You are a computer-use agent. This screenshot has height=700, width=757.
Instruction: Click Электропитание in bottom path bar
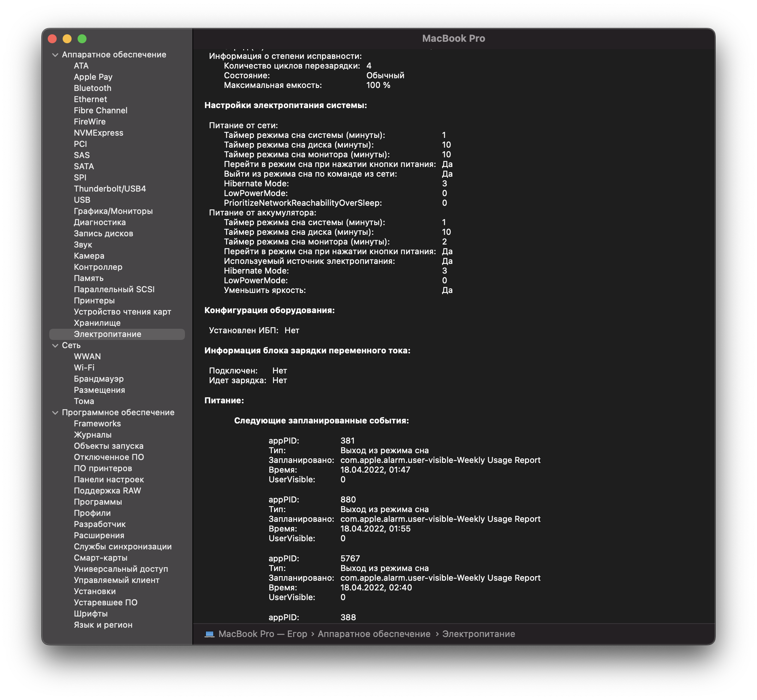pos(478,634)
